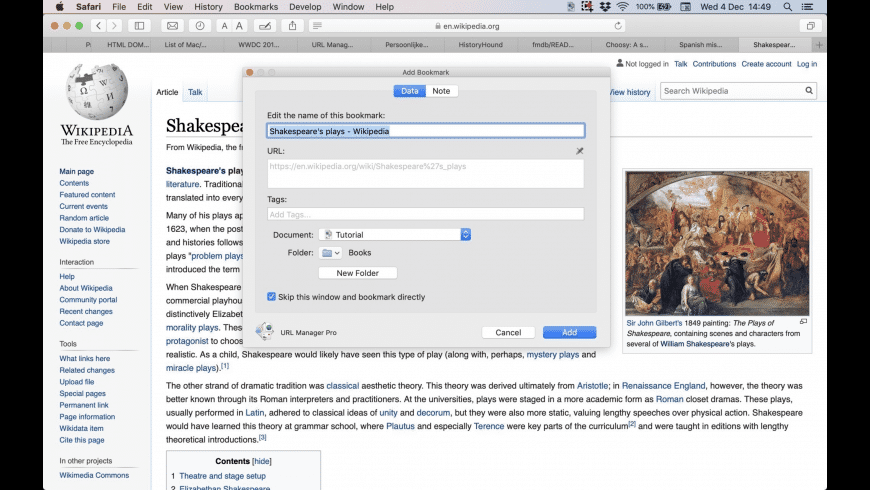Click the battery status icon

pos(664,7)
